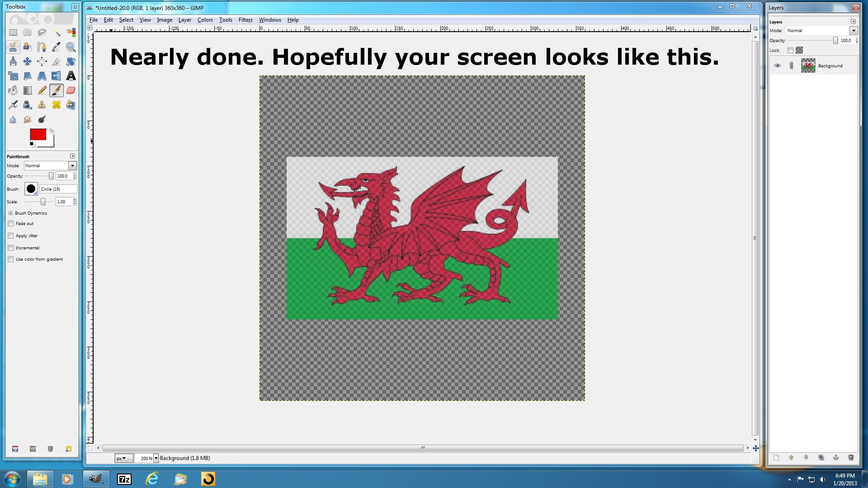Select the Bucket Fill tool
The height and width of the screenshot is (488, 868).
click(x=13, y=90)
